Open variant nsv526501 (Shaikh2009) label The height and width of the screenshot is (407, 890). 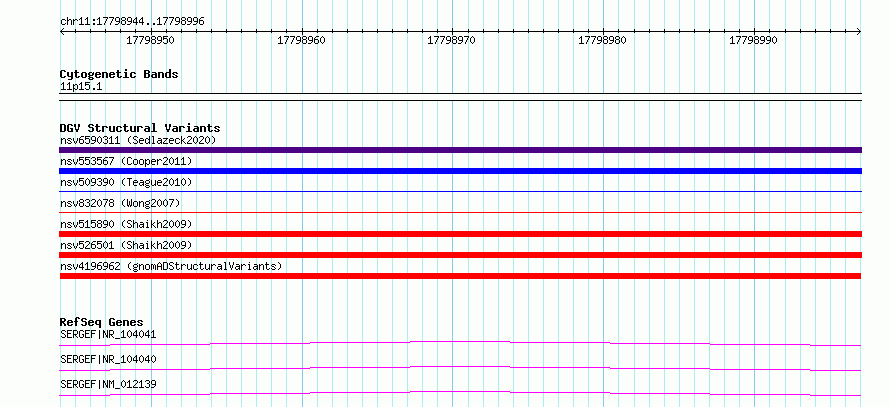pos(126,245)
